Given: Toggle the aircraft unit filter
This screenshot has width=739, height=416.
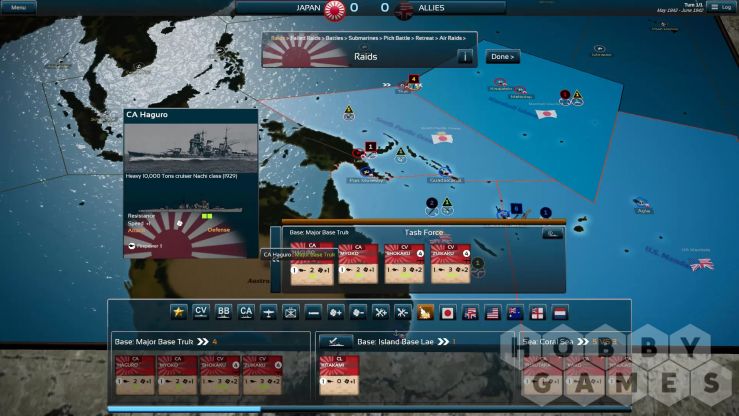Looking at the screenshot, I should (268, 312).
